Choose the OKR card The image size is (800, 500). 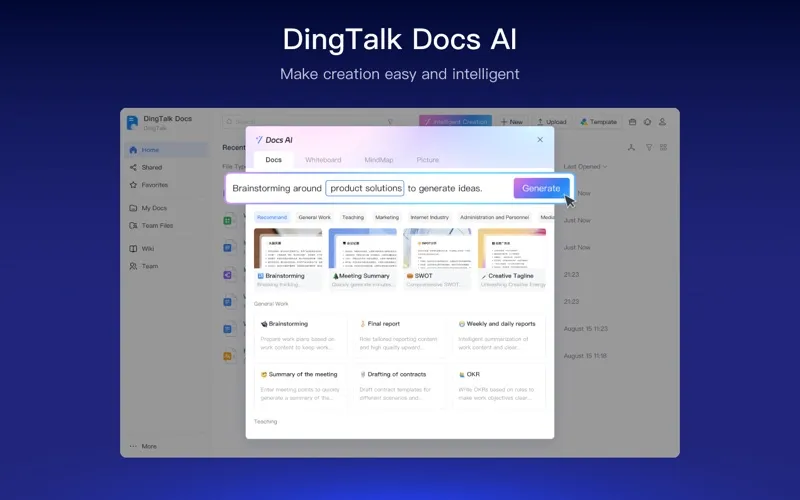click(498, 386)
